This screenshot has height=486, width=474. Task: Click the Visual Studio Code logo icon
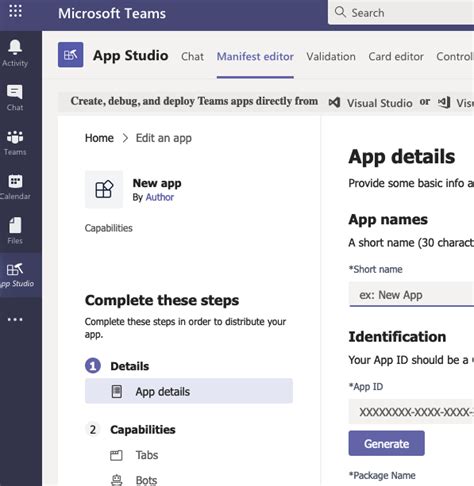coord(444,102)
